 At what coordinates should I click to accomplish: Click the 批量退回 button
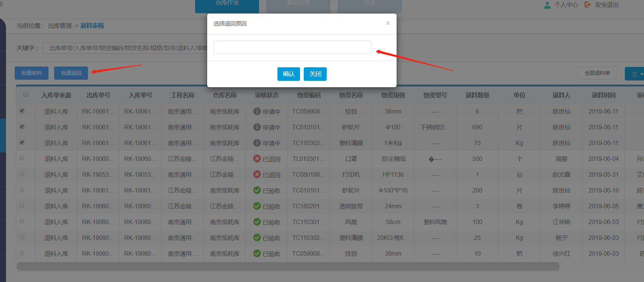pos(71,73)
